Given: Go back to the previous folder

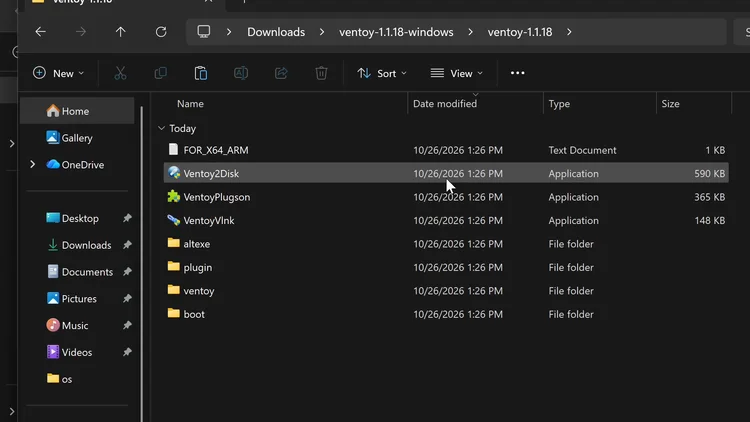Looking at the screenshot, I should pos(41,32).
